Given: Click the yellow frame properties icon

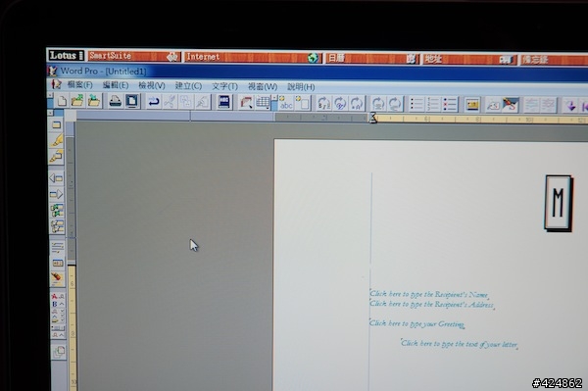Looking at the screenshot, I should (472, 105).
